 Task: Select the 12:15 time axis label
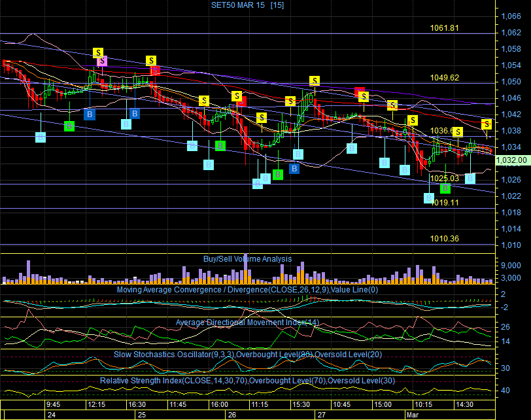97,404
